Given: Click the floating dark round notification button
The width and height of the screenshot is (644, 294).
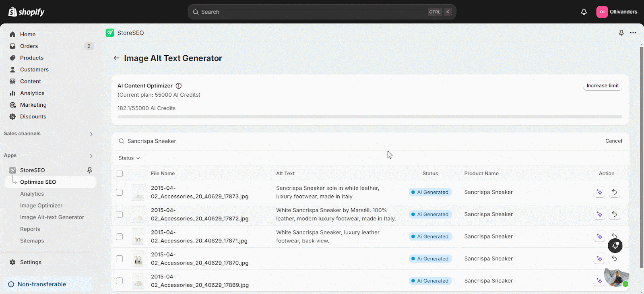Looking at the screenshot, I should [615, 245].
